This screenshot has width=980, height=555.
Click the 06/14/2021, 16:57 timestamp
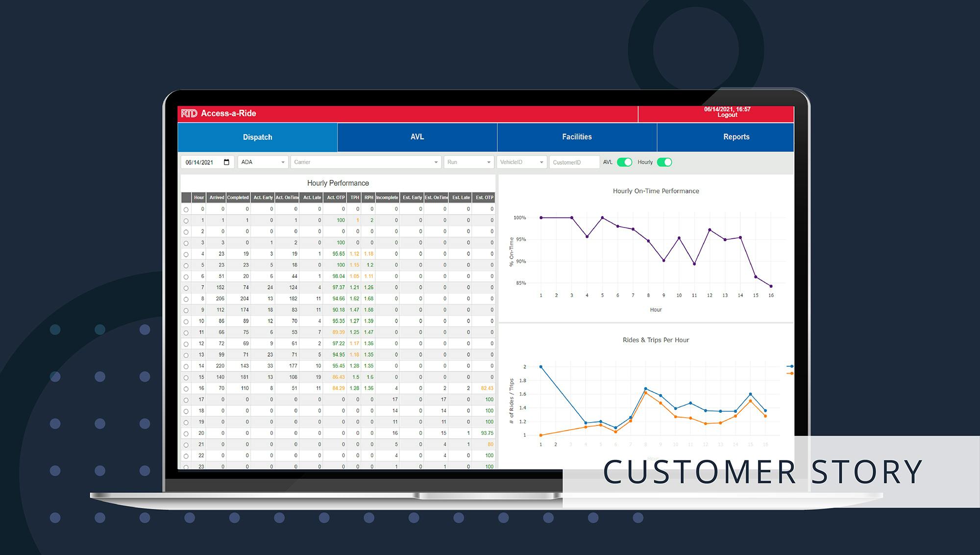point(727,109)
